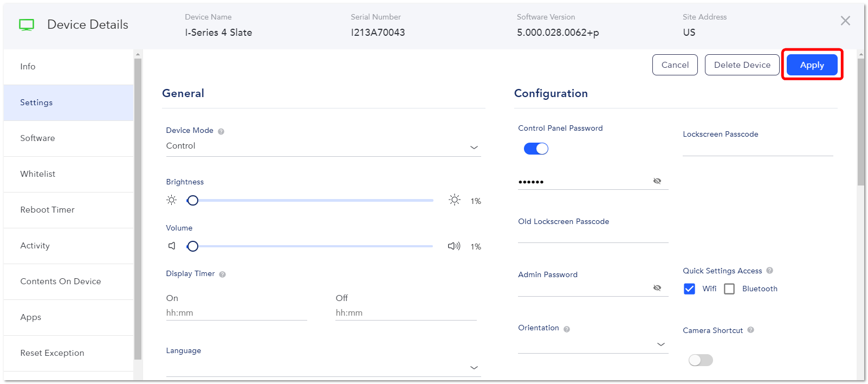Click the Display Timer help icon
This screenshot has width=868, height=384.
click(222, 274)
